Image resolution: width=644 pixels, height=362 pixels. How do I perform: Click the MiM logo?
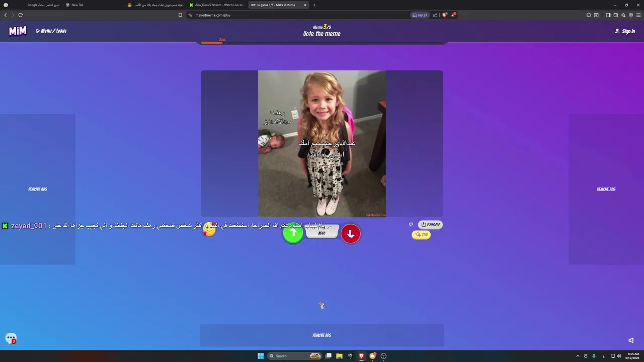tap(18, 31)
